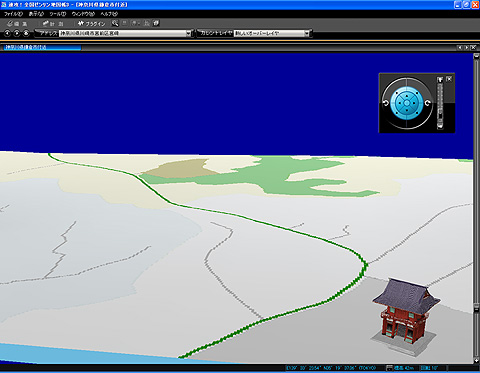Viewport: 480px width, 373px height.
Task: Expand the current layer dropdown
Action: (x=307, y=33)
